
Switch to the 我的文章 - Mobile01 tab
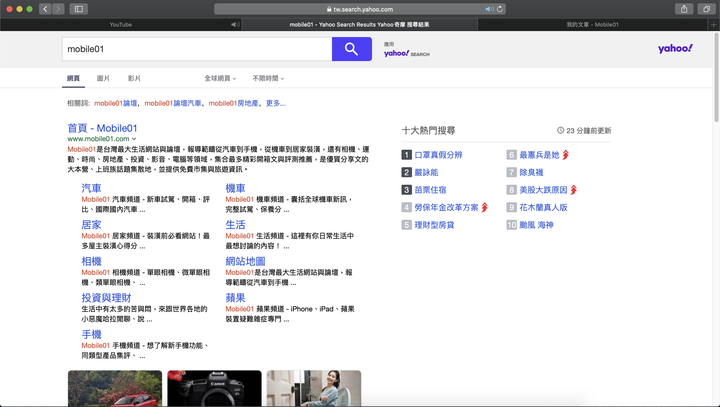pos(592,24)
